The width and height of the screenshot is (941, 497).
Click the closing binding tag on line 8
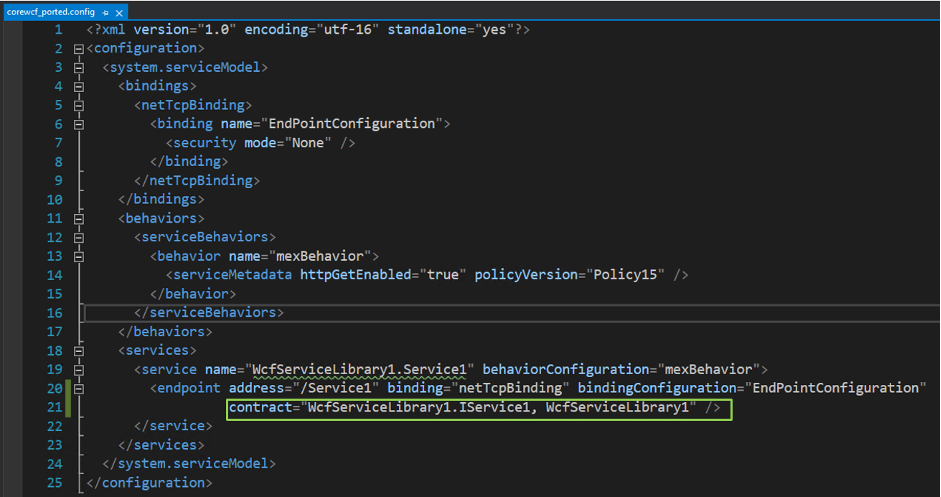tap(189, 161)
